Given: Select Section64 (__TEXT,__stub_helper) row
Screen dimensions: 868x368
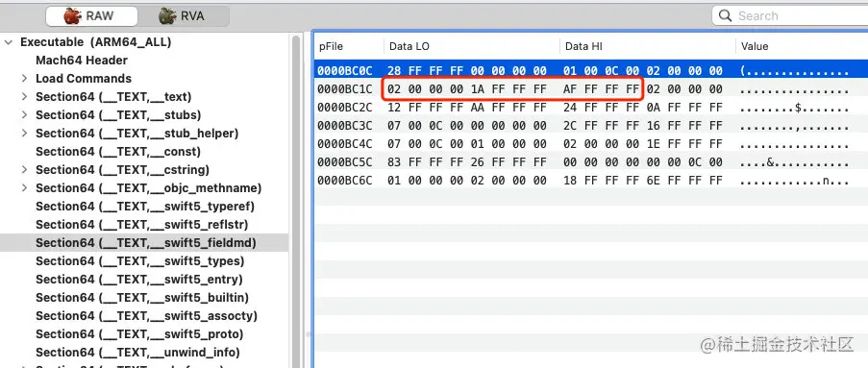Looking at the screenshot, I should (x=136, y=134).
